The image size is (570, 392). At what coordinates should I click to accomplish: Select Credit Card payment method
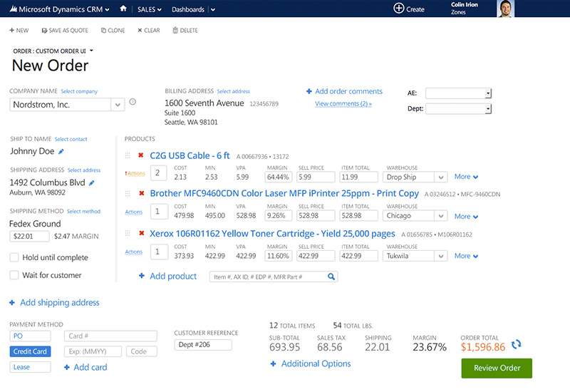click(x=30, y=351)
